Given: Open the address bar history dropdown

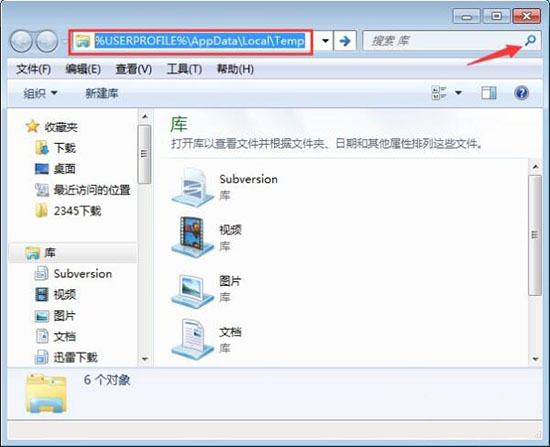Looking at the screenshot, I should coord(325,41).
